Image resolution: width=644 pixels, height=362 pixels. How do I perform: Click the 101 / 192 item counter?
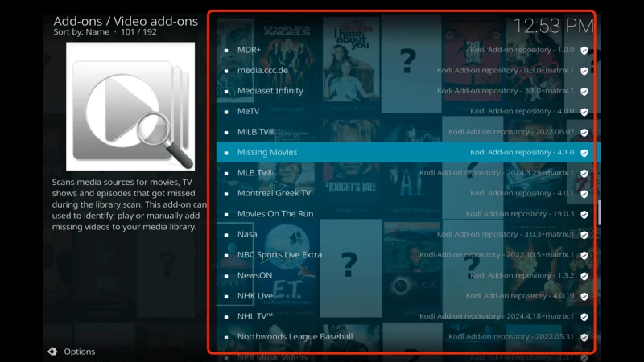pos(138,32)
